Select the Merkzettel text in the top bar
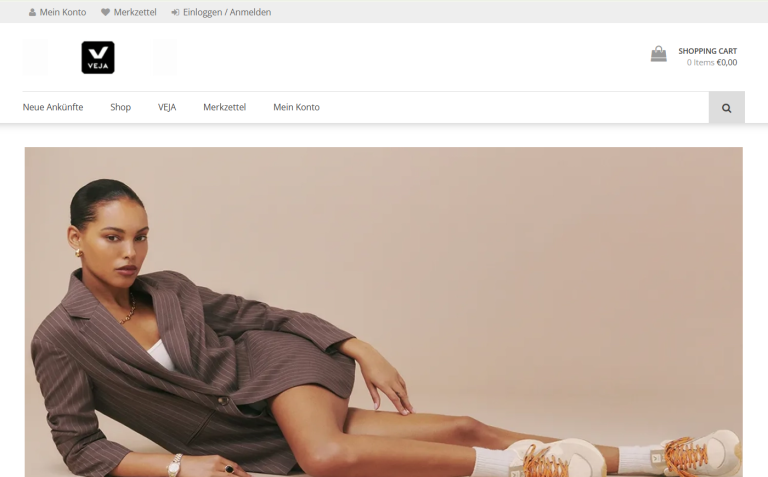Screen dimensions: 768x477 point(135,12)
